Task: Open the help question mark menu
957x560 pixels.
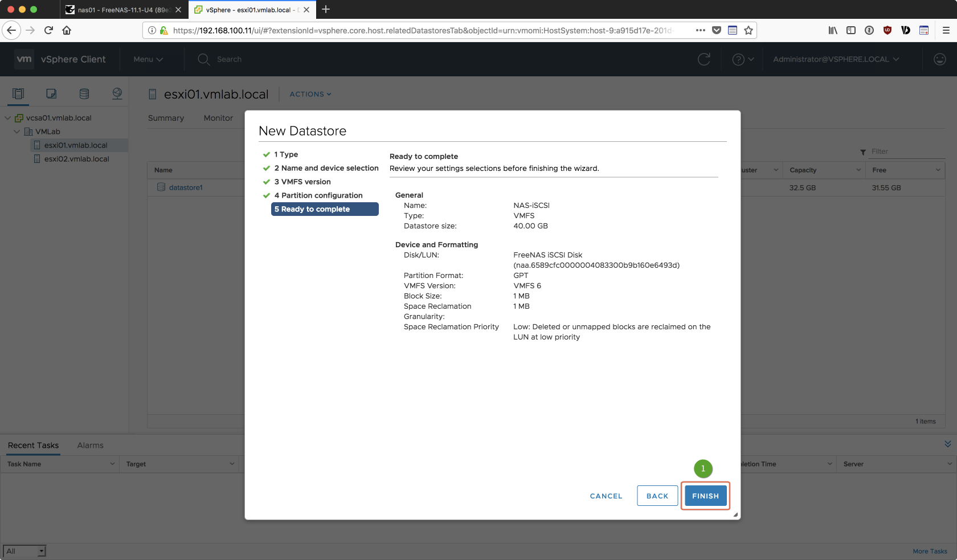Action: pos(743,59)
